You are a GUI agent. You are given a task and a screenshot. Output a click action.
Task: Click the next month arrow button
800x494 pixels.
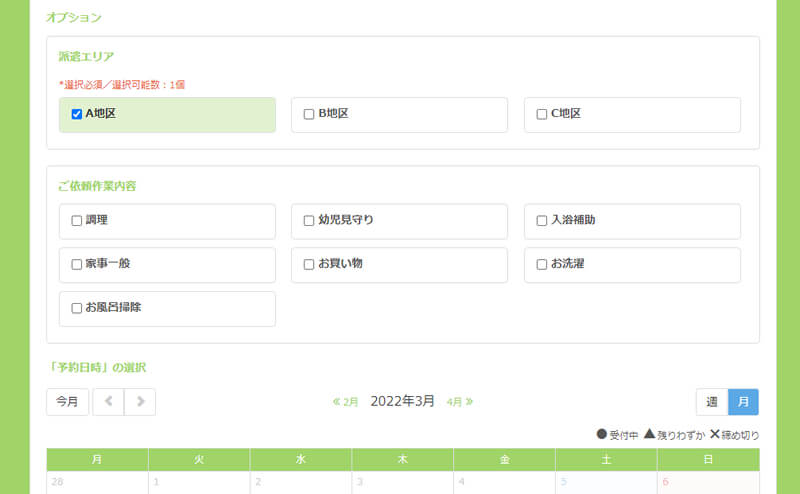point(140,402)
